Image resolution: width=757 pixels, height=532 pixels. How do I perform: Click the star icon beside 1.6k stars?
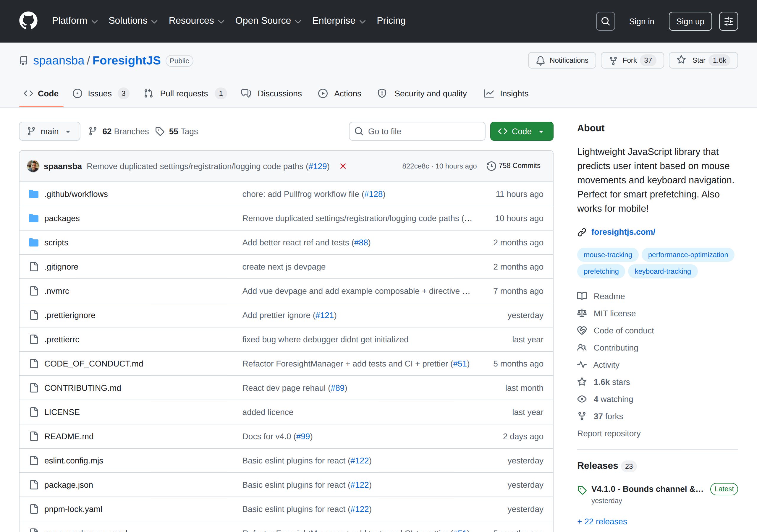coord(582,382)
